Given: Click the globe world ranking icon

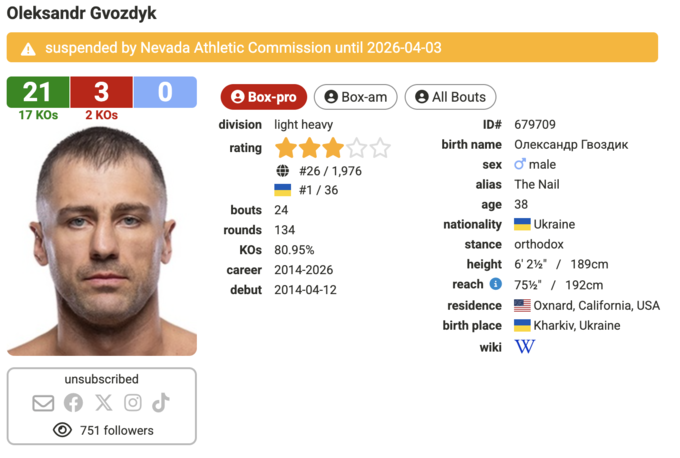Looking at the screenshot, I should point(283,171).
